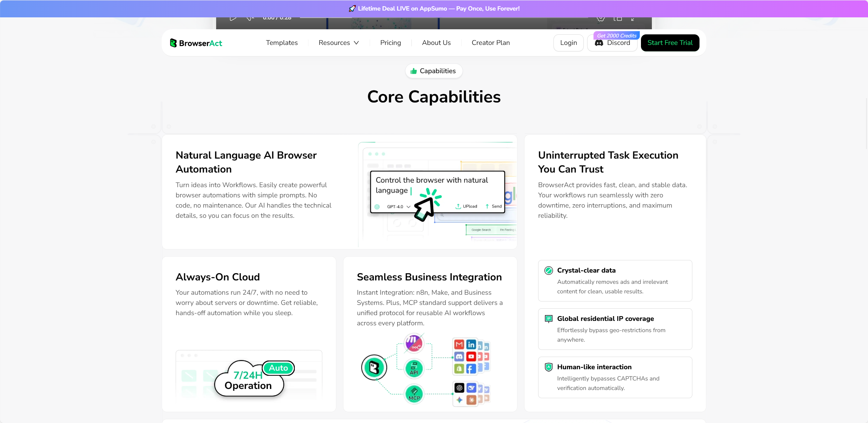Open the Pricing nav item
The width and height of the screenshot is (868, 423).
point(390,43)
